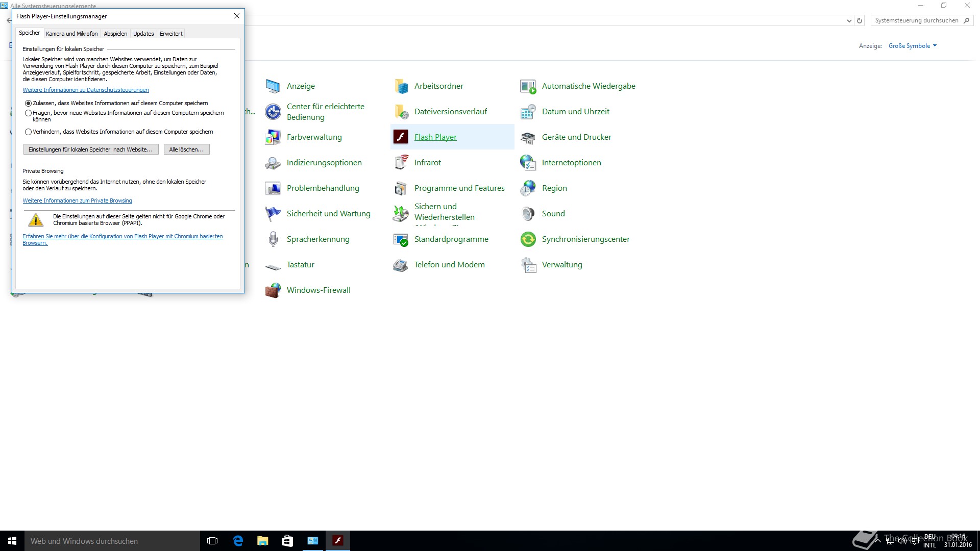Switch to the Abspielen tab
The width and height of the screenshot is (980, 551).
click(116, 34)
